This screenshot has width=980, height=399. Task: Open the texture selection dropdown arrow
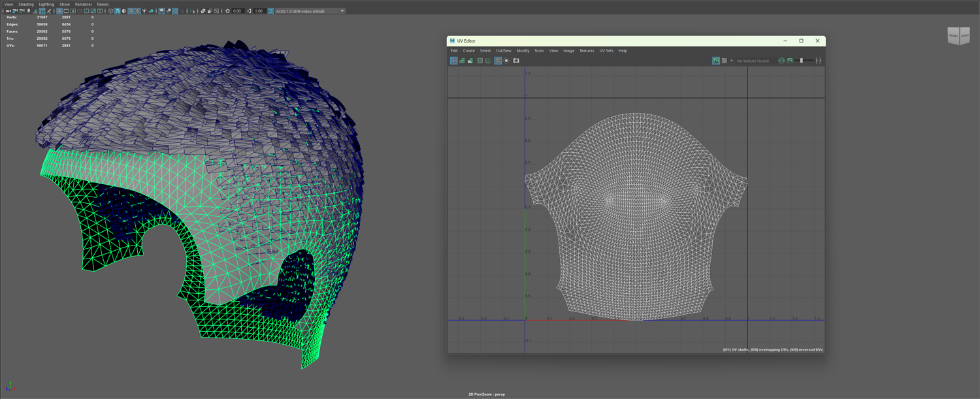point(731,61)
